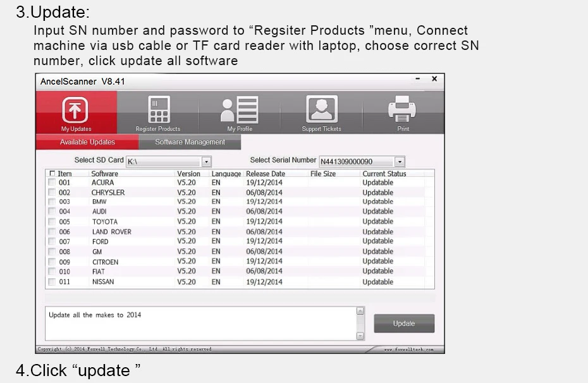Open the My Profile icon

click(239, 110)
